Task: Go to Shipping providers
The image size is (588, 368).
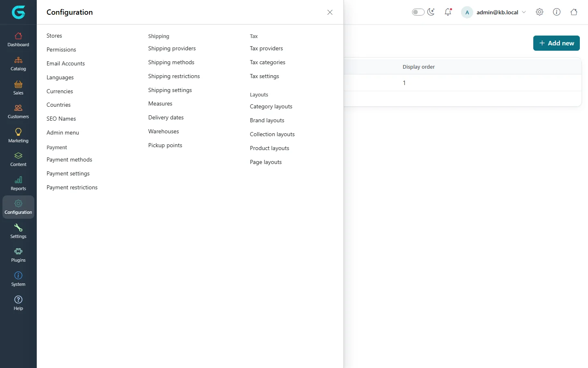Action: [172, 48]
